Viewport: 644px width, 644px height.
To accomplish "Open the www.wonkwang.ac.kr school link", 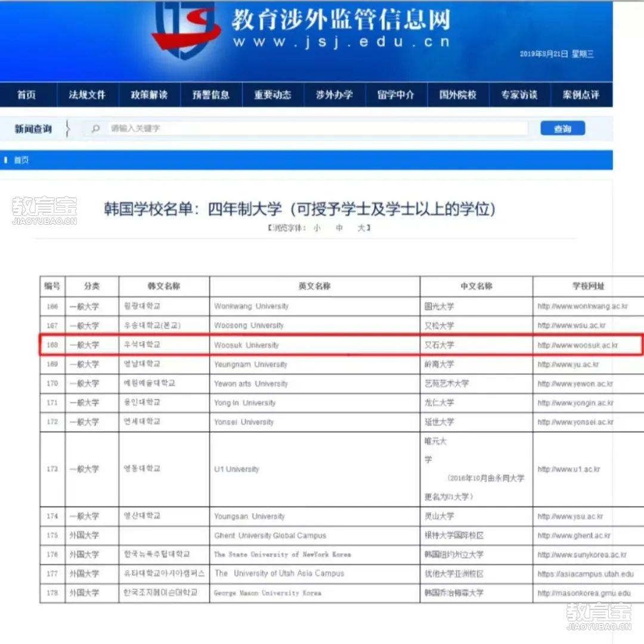I will click(583, 306).
